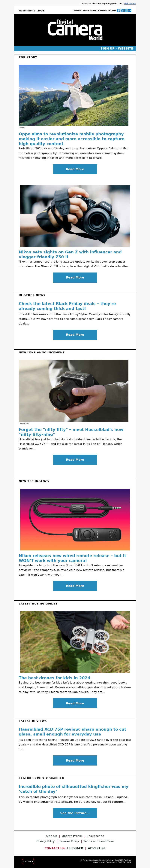Click the FEEDBACK contact link
The width and height of the screenshot is (150, 868).
[x=75, y=848]
